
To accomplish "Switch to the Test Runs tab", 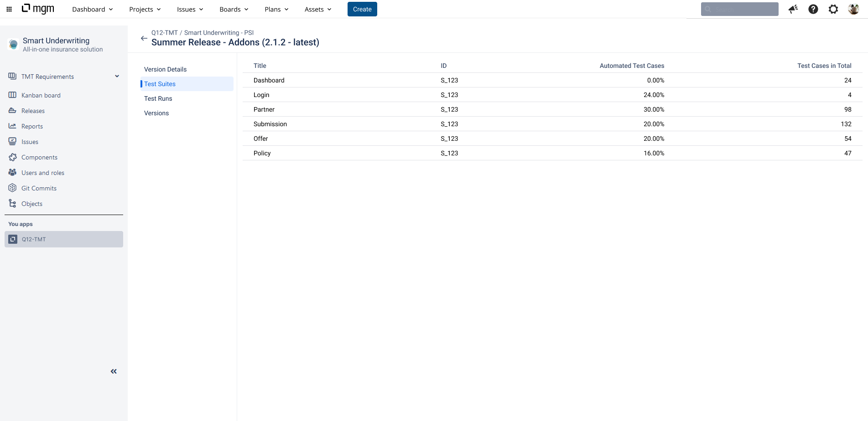I will click(x=158, y=98).
